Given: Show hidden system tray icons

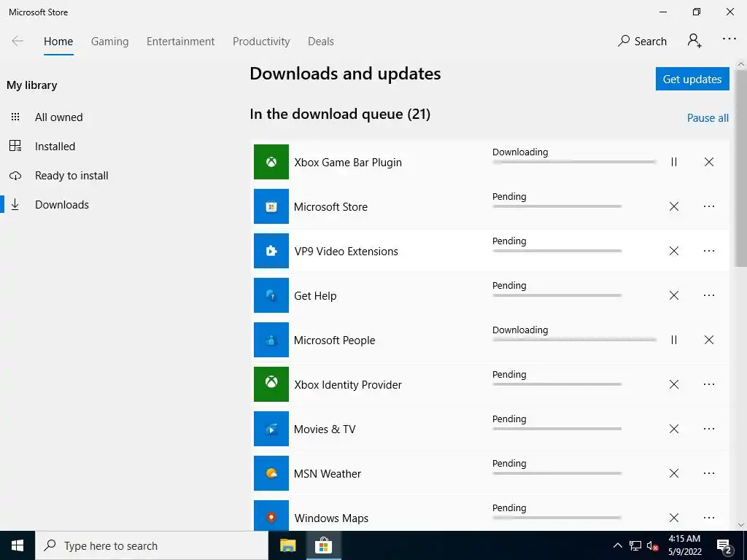Looking at the screenshot, I should click(617, 545).
